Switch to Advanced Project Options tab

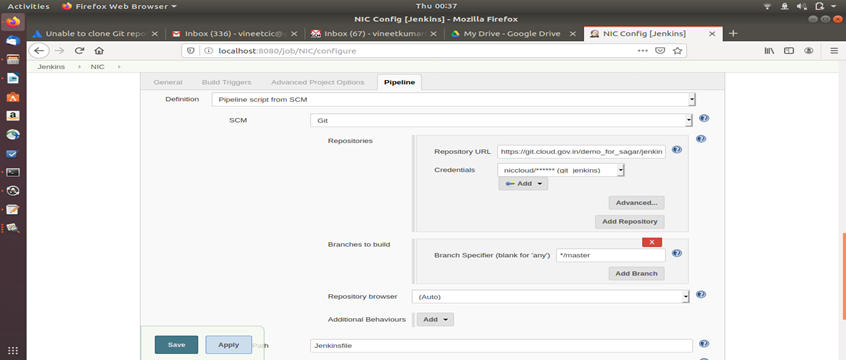click(317, 83)
